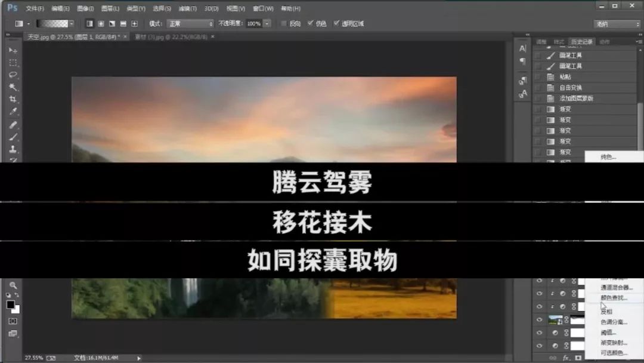This screenshot has width=644, height=363.
Task: Choose radial gradient style in options bar
Action: (x=101, y=23)
